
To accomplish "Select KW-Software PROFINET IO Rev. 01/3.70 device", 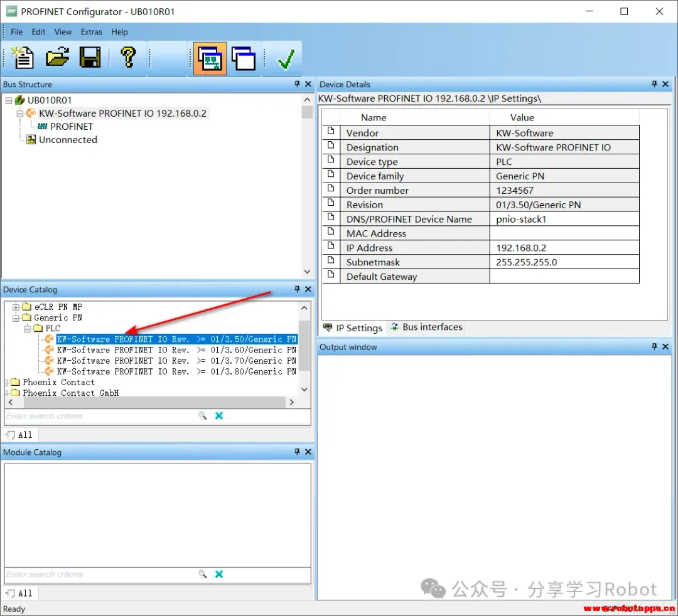I will click(x=176, y=361).
